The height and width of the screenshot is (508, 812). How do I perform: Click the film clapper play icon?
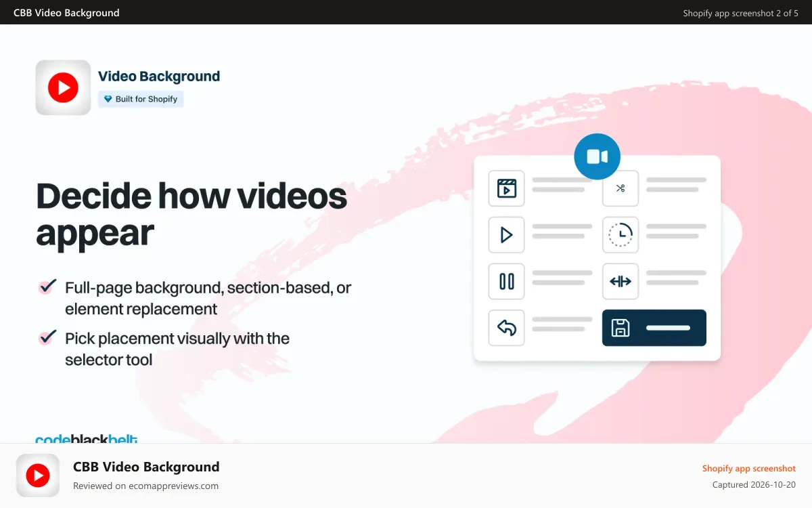coord(507,188)
